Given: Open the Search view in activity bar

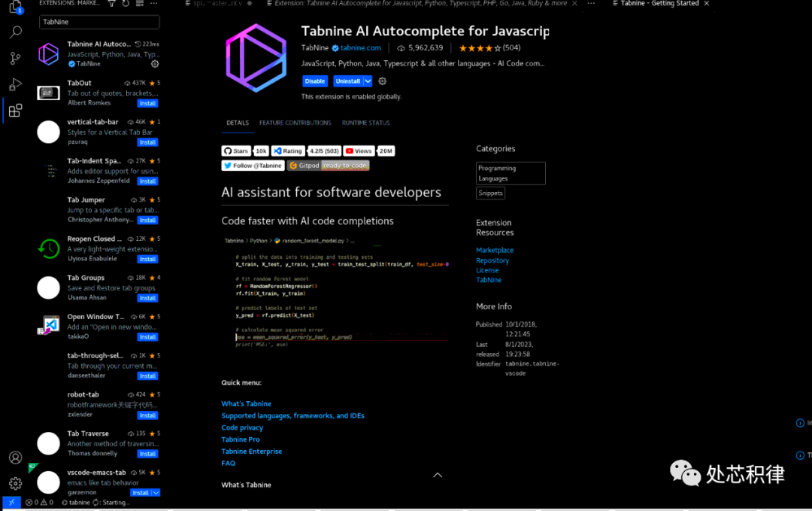Looking at the screenshot, I should click(x=16, y=32).
